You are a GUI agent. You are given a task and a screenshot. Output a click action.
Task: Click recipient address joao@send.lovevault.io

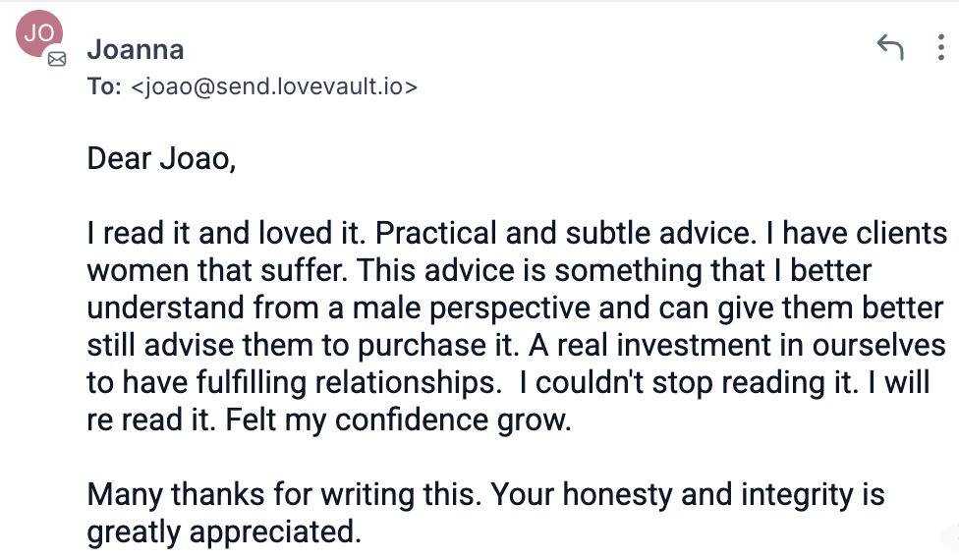(x=274, y=86)
